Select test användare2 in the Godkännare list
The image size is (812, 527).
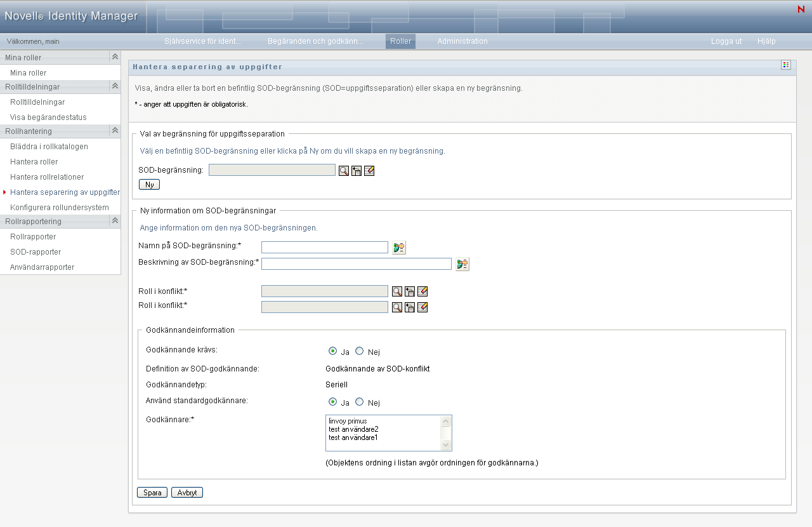pyautogui.click(x=353, y=429)
